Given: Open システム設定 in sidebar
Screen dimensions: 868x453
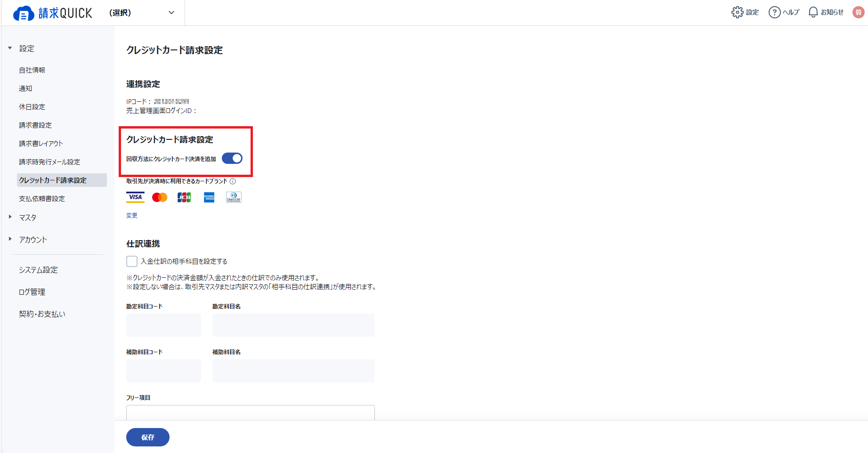Looking at the screenshot, I should (38, 270).
